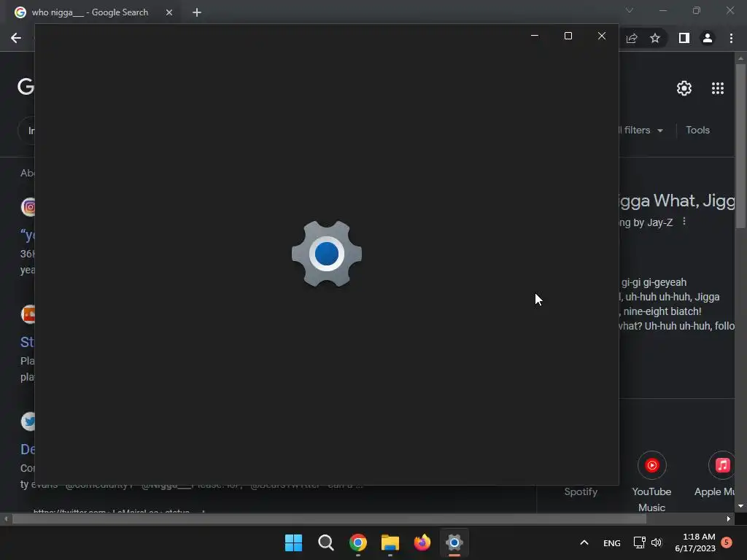Screen dimensions: 747x560
Task: Click the Tools button in Google search
Action: [x=697, y=130]
